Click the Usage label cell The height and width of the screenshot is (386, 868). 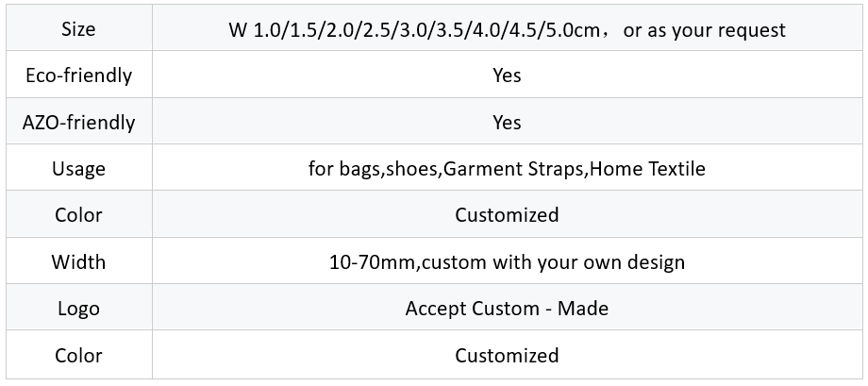point(79,168)
